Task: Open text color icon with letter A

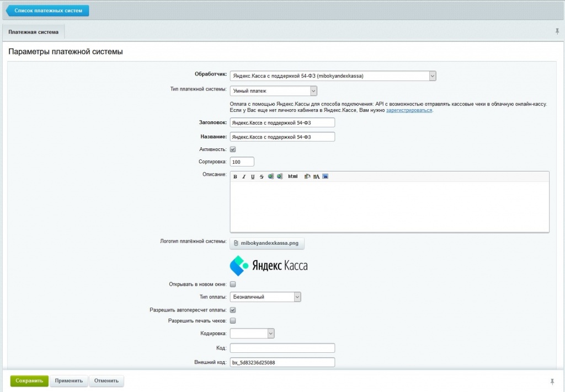Action: pos(316,176)
